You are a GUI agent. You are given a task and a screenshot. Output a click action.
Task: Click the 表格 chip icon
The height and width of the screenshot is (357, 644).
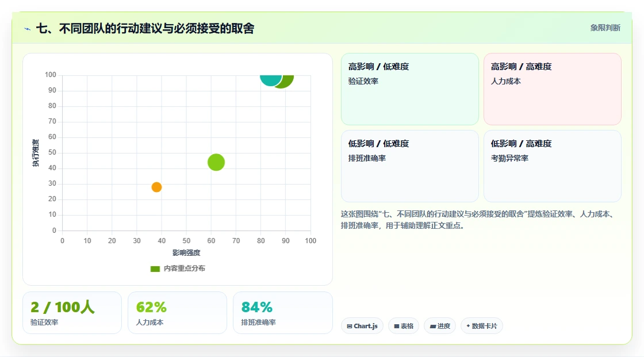tap(397, 326)
